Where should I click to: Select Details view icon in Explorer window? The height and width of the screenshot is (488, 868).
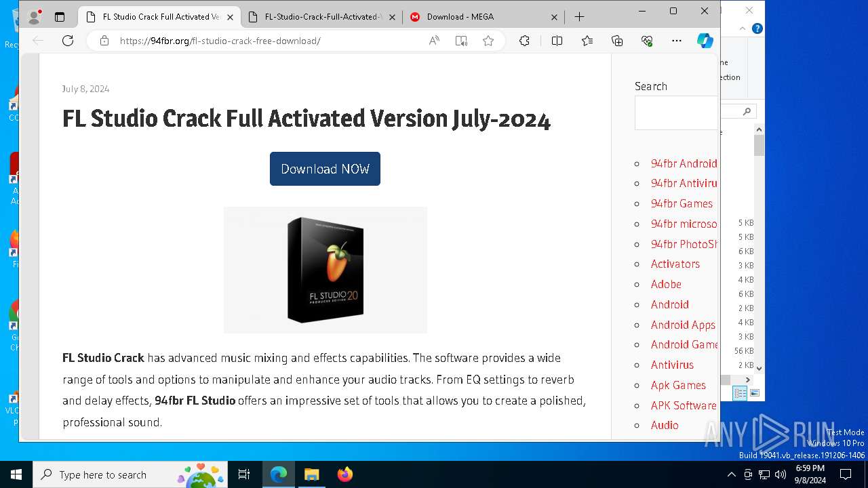741,393
